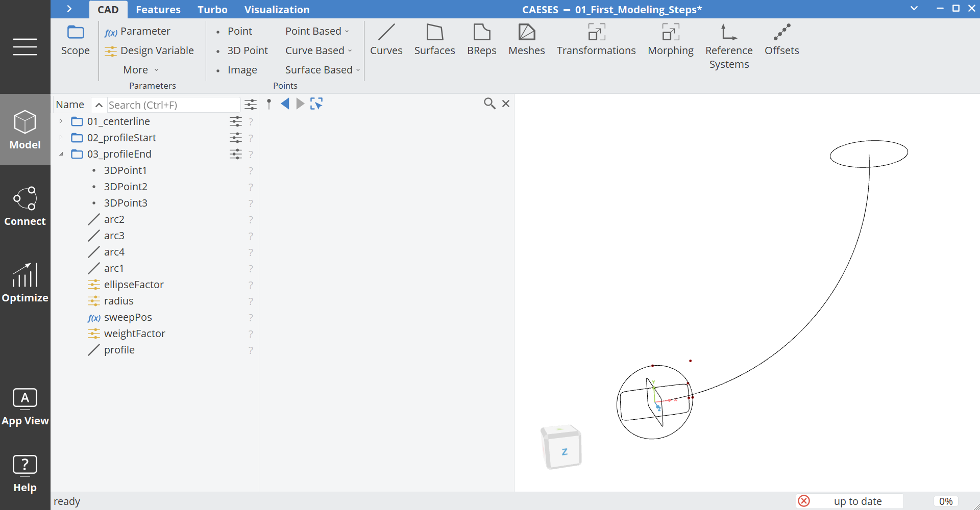Image resolution: width=980 pixels, height=510 pixels.
Task: Pin the object tree panel
Action: [269, 104]
